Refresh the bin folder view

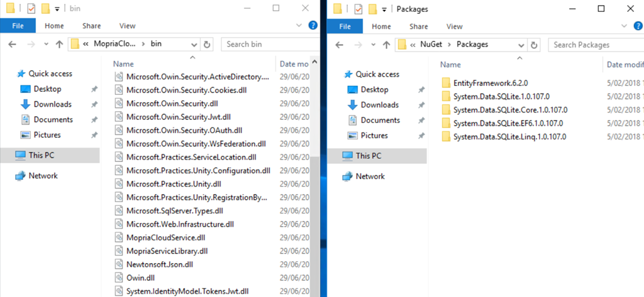[x=208, y=44]
